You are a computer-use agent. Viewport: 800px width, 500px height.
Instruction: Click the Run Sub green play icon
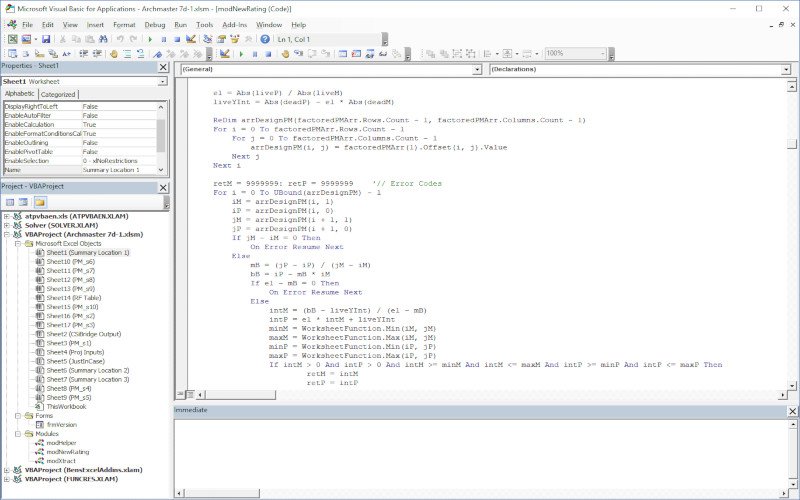150,39
